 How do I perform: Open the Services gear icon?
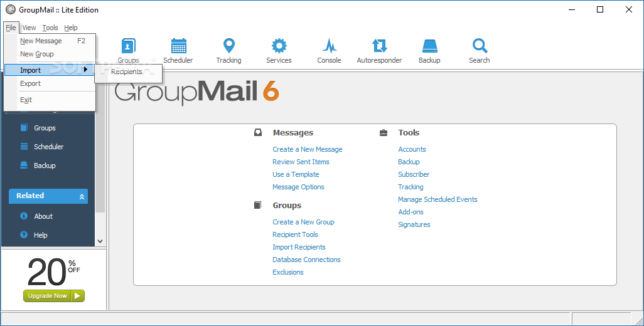click(x=279, y=46)
